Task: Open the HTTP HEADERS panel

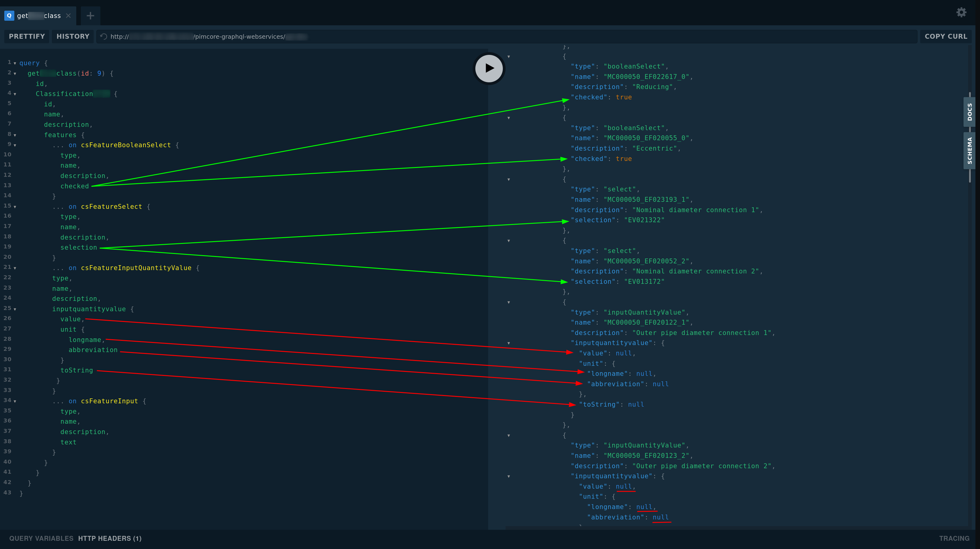Action: coord(110,538)
